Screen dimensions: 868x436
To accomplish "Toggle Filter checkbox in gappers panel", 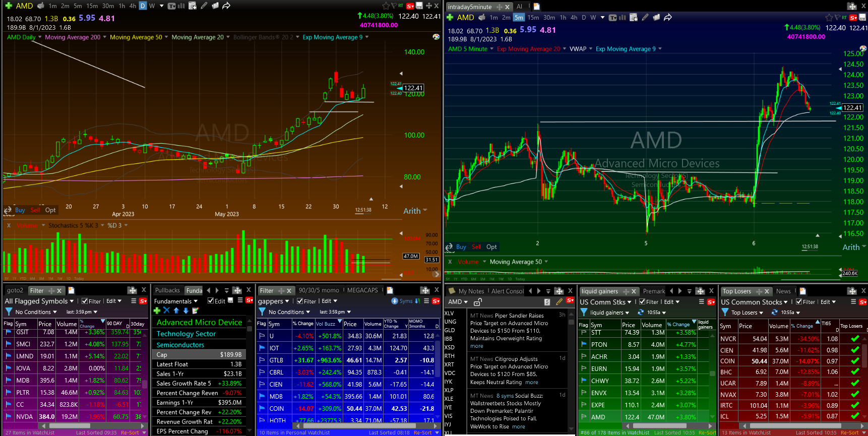I will pos(300,301).
